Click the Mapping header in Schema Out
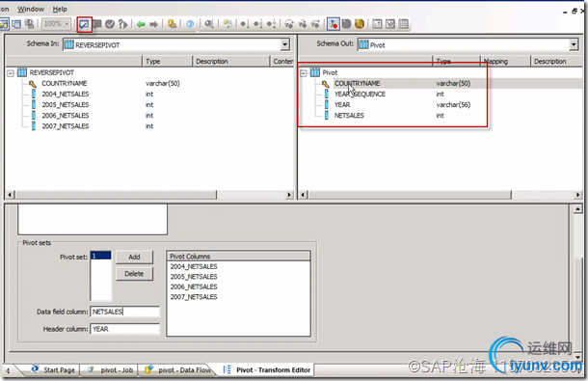Viewport: 588px width, 381px height. point(505,61)
